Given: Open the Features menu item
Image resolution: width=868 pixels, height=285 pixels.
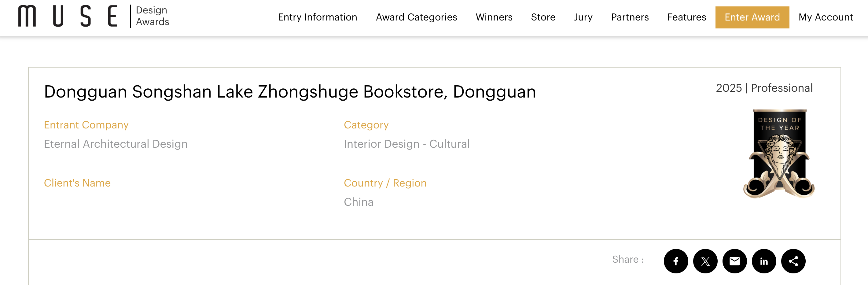Looking at the screenshot, I should [x=687, y=17].
